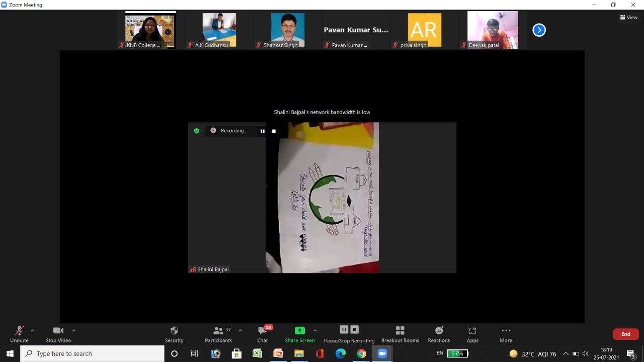Stop recording from the Recording indicator
The width and height of the screenshot is (644, 362).
click(274, 131)
